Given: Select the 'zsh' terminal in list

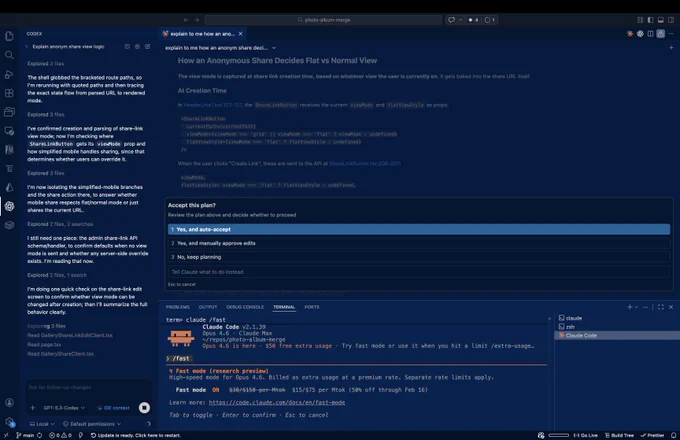Looking at the screenshot, I should pyautogui.click(x=617, y=327).
